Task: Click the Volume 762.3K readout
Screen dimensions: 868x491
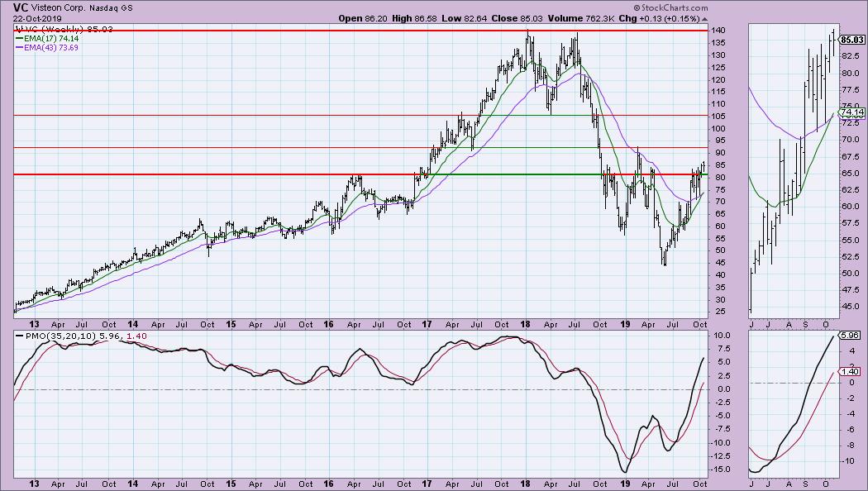Action: [x=581, y=18]
